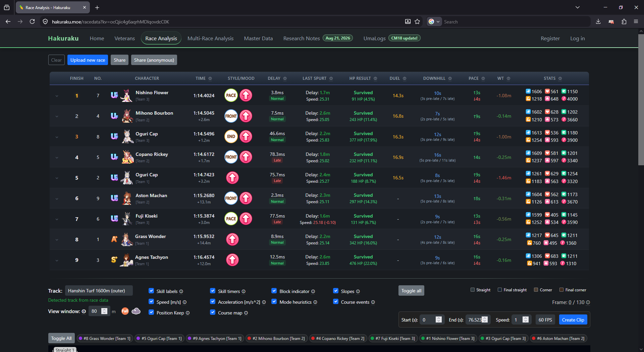The image size is (644, 352).
Task: Select the cloudy weather icon
Action: (x=136, y=311)
